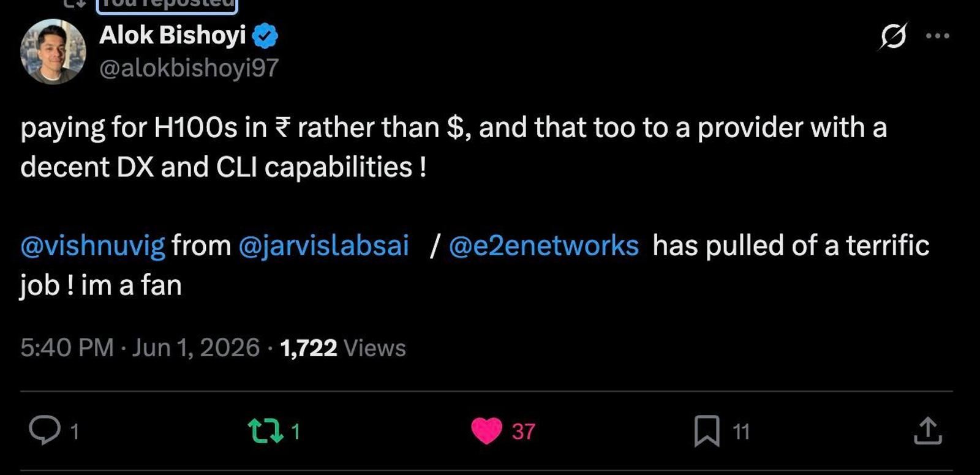
Task: Click the green repost arrows icon
Action: pos(266,431)
